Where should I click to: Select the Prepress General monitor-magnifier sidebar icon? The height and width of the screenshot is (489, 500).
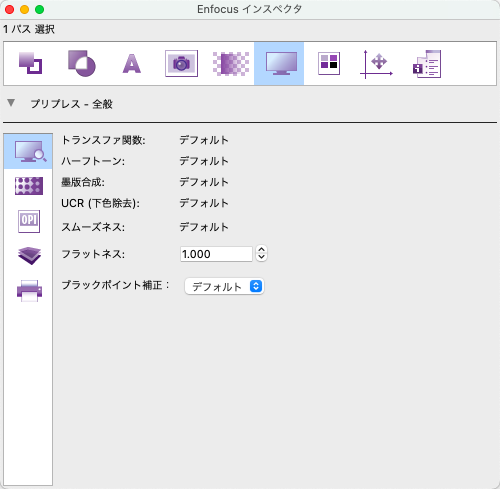coord(28,151)
